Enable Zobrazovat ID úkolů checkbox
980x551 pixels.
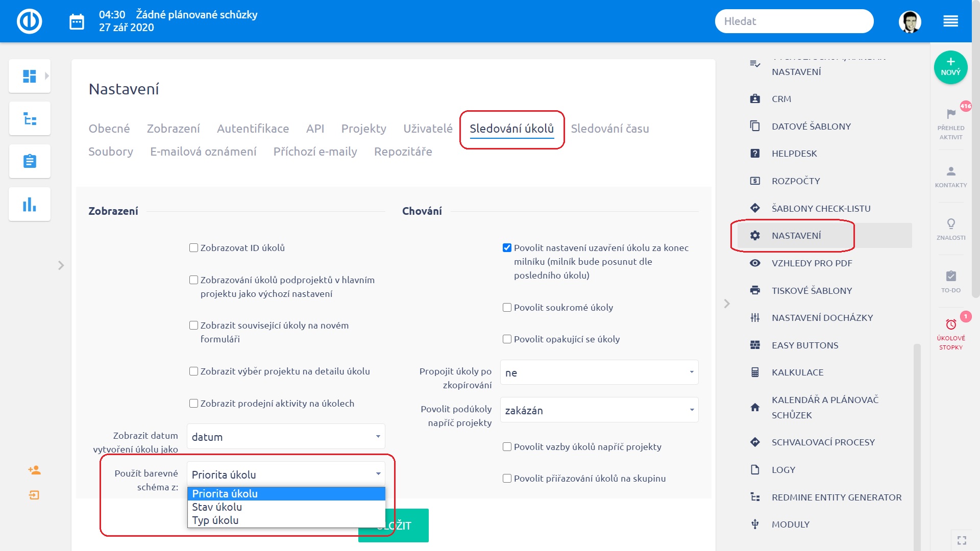[193, 248]
